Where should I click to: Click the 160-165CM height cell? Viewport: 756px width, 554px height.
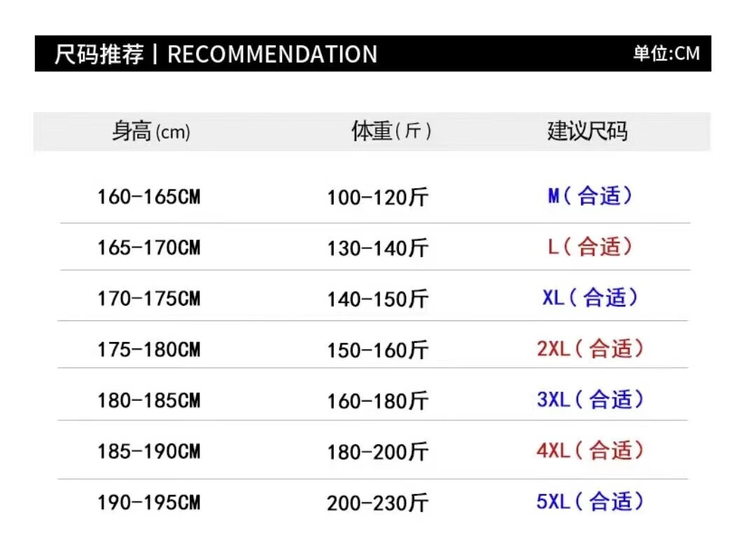149,197
